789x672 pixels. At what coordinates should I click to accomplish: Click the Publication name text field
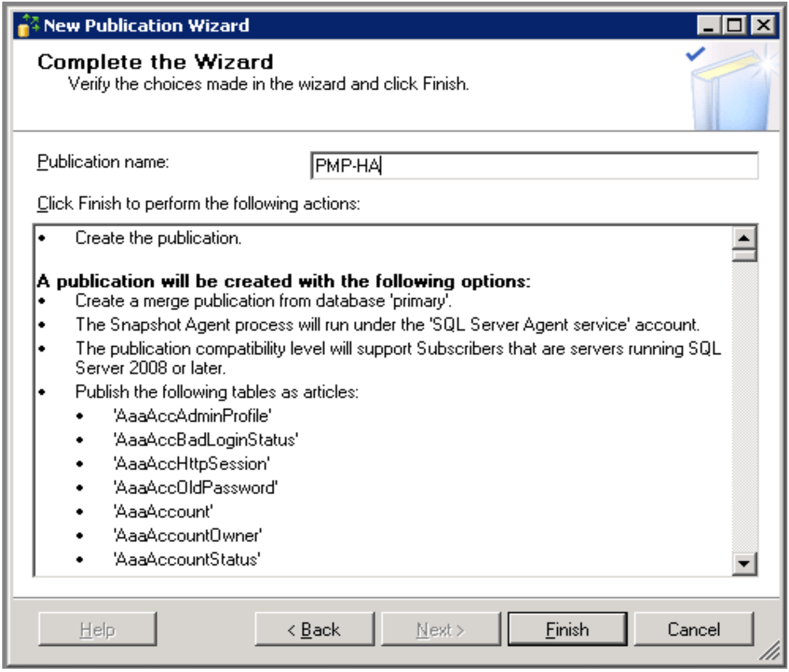point(534,166)
